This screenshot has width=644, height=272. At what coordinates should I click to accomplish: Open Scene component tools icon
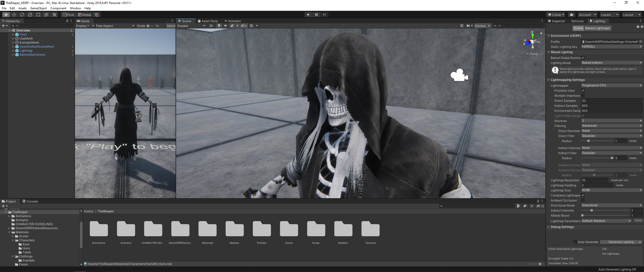coord(462,26)
